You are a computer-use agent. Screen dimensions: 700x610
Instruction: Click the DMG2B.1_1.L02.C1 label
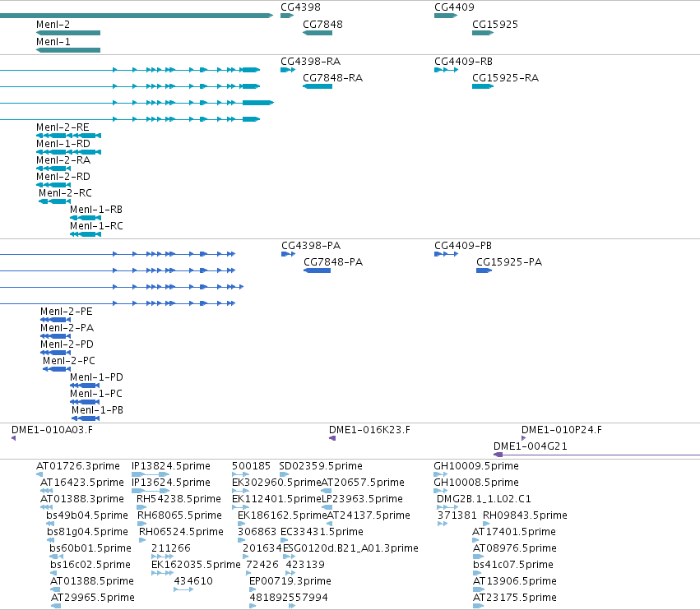click(484, 499)
